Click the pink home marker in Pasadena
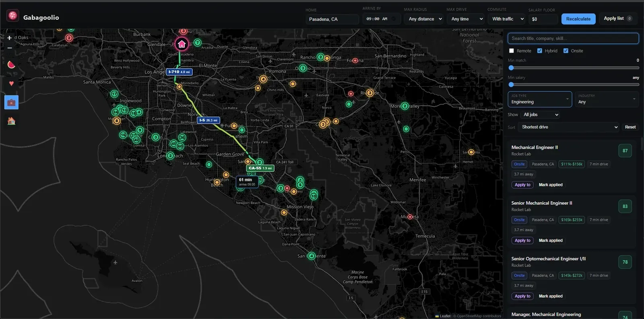The width and height of the screenshot is (644, 319). coord(182,44)
